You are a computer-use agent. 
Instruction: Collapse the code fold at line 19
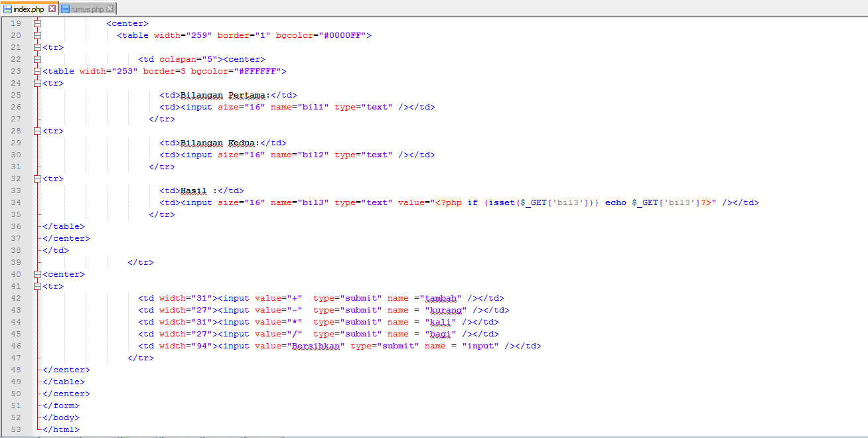[37, 23]
